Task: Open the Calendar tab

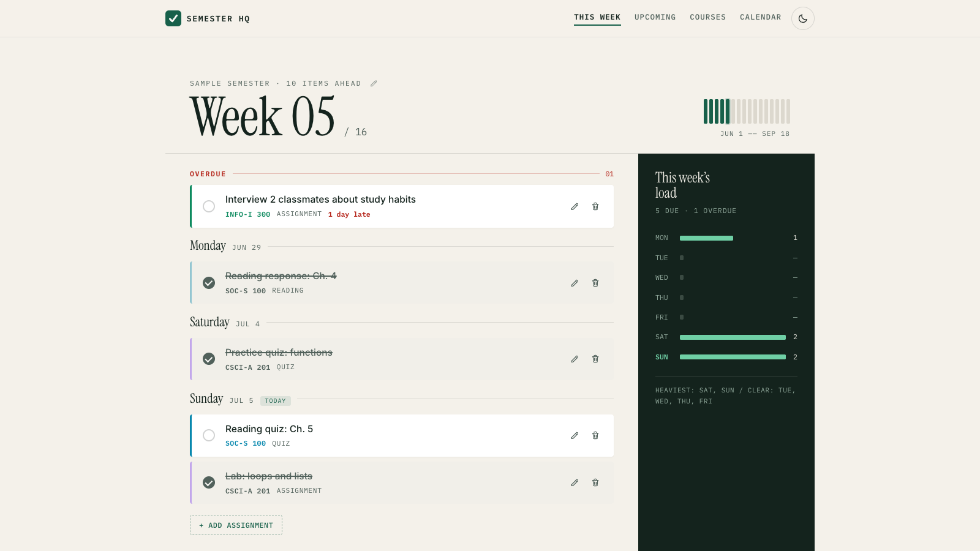Action: click(x=761, y=17)
